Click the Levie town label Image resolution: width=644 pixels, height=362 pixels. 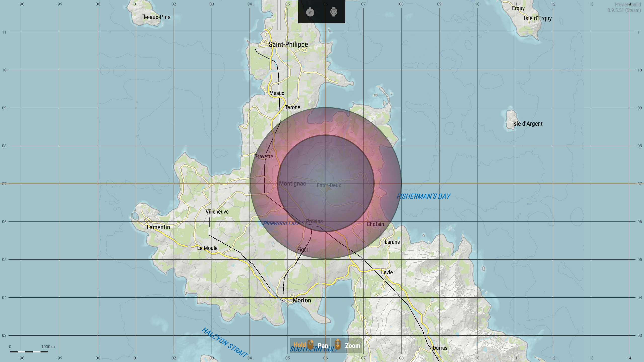coord(387,273)
